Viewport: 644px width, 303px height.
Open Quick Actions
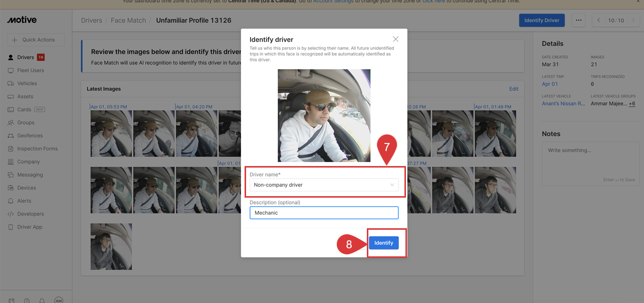pyautogui.click(x=36, y=40)
